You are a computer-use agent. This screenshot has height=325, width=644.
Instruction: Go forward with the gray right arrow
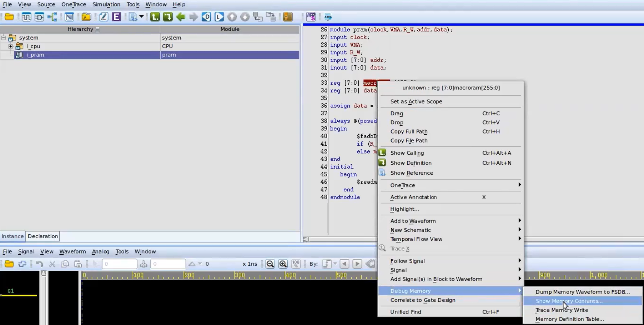click(193, 17)
